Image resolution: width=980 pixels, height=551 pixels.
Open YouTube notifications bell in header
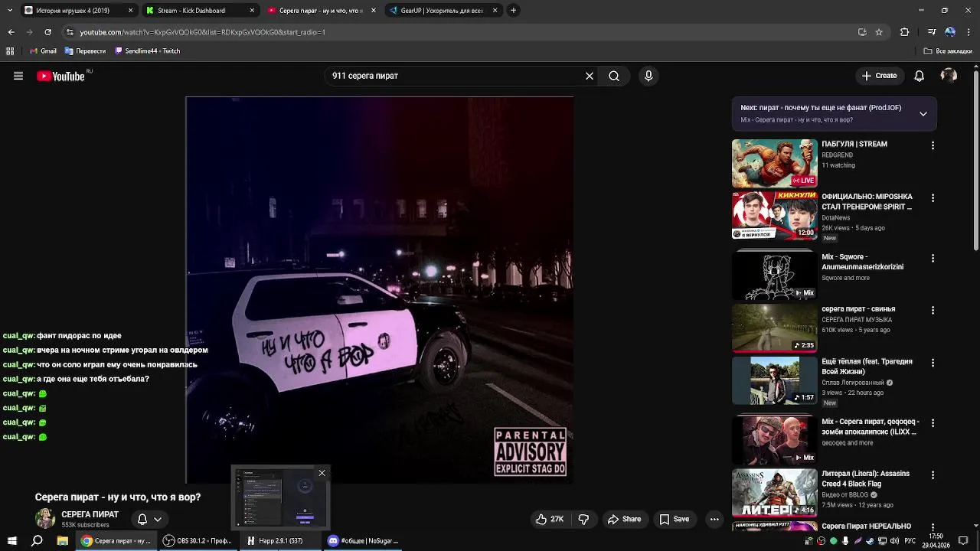[x=920, y=76]
